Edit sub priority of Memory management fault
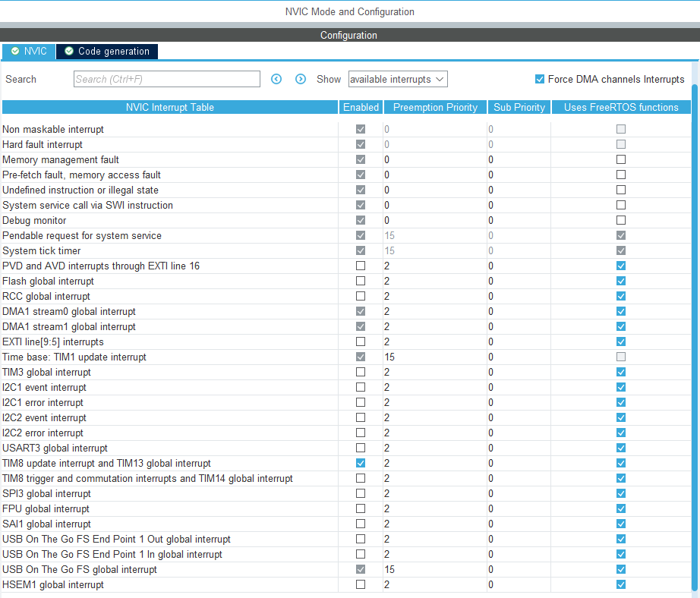 pyautogui.click(x=519, y=160)
